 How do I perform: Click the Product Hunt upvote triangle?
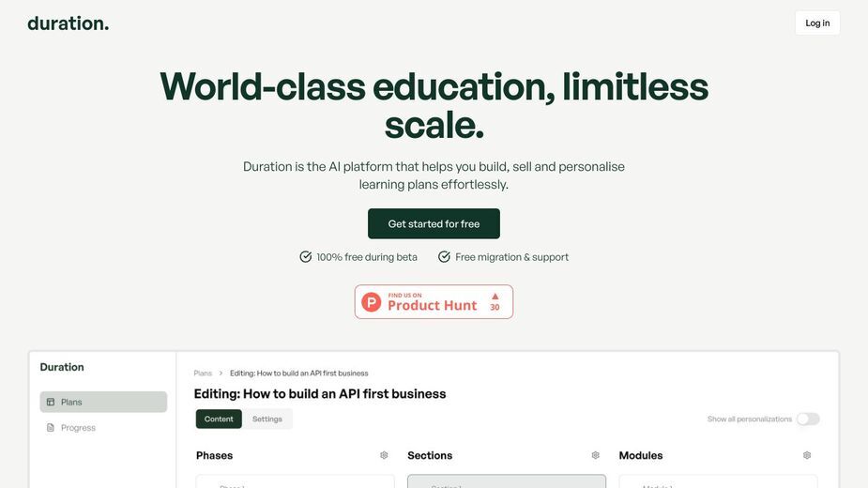[x=495, y=297]
